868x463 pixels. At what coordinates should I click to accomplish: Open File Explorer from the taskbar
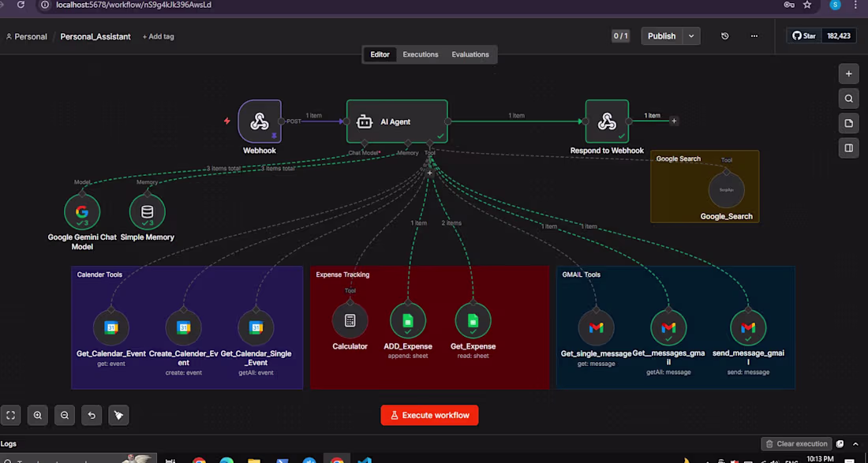[x=254, y=460]
